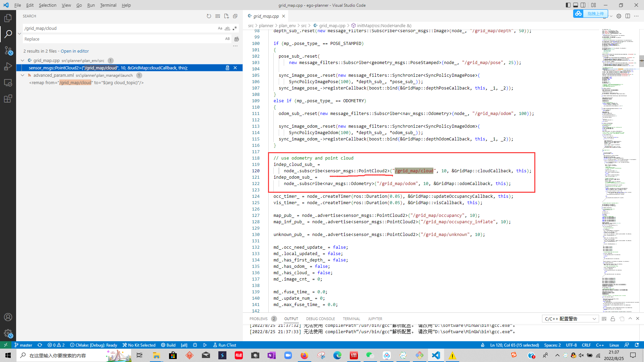Collapse grid_map.cpp search result group
This screenshot has width=644, height=362.
pos(22,61)
